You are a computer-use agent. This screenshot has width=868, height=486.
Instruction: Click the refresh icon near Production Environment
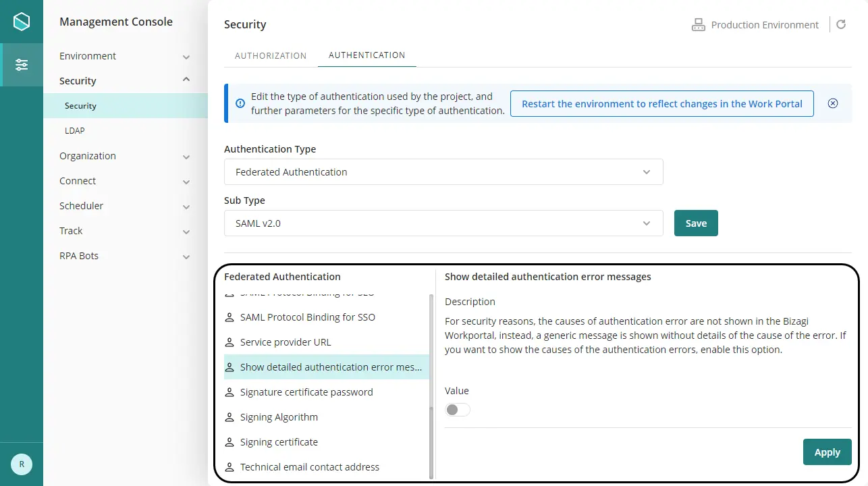[841, 25]
